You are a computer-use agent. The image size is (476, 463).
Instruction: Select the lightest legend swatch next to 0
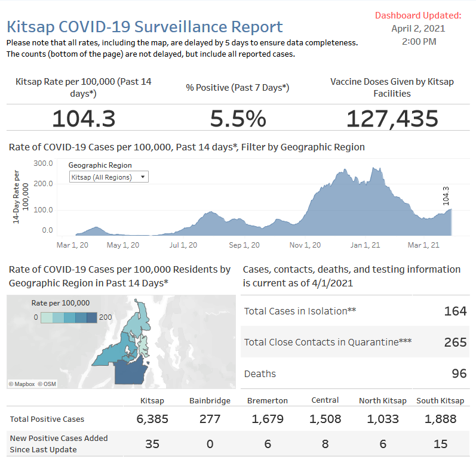click(47, 317)
